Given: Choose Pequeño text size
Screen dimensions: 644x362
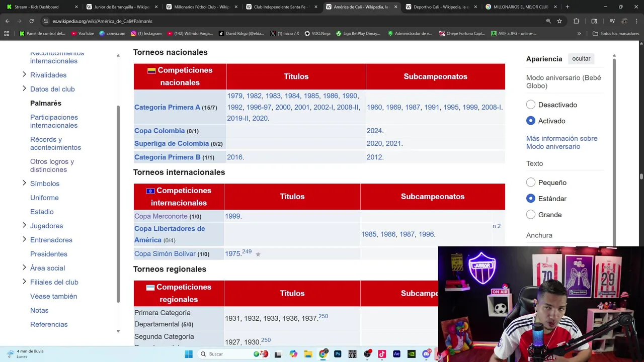Looking at the screenshot, I should point(531,183).
